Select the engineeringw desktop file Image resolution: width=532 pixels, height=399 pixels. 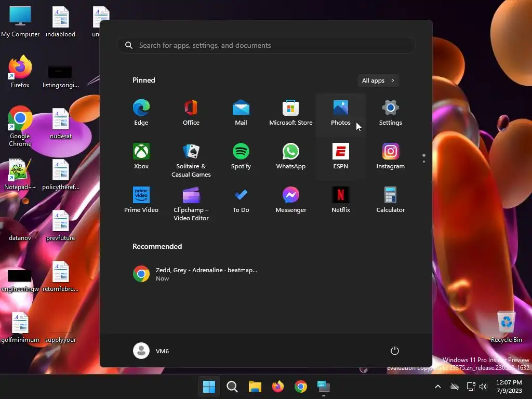point(20,281)
